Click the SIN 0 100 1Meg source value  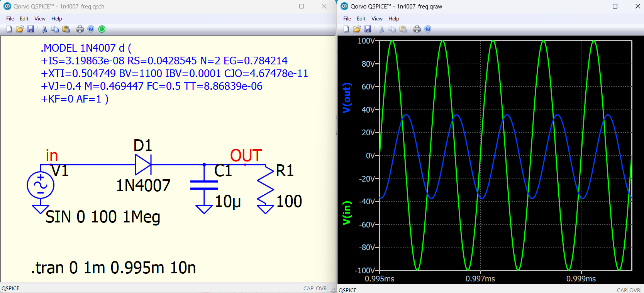coord(103,217)
